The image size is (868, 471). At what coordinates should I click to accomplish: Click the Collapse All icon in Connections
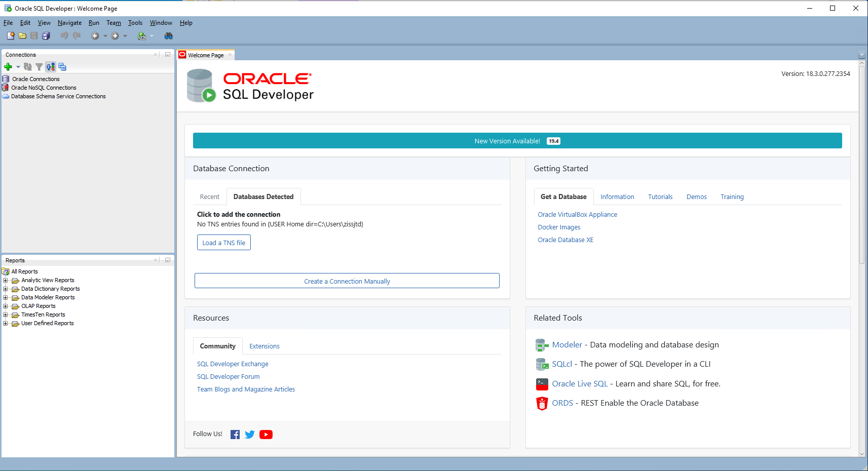[x=62, y=67]
